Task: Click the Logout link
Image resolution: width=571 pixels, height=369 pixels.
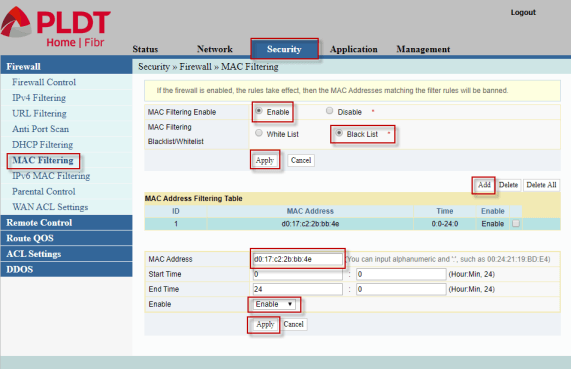Action: pos(523,12)
